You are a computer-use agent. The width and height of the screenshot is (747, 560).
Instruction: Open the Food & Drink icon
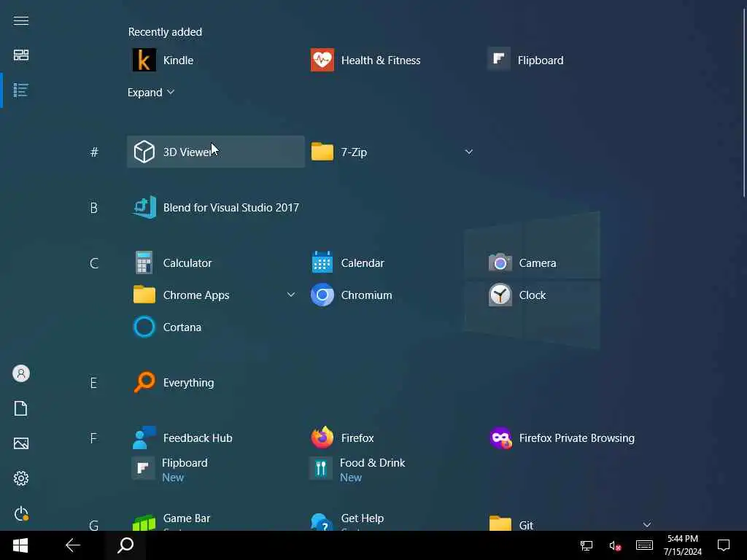pos(321,469)
